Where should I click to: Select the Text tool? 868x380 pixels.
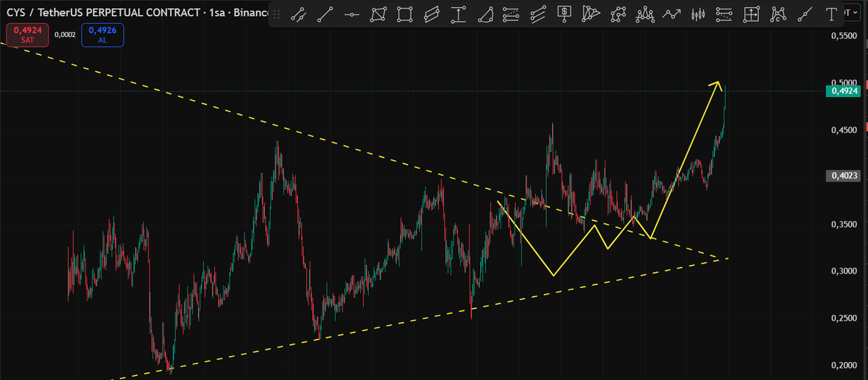click(x=832, y=14)
